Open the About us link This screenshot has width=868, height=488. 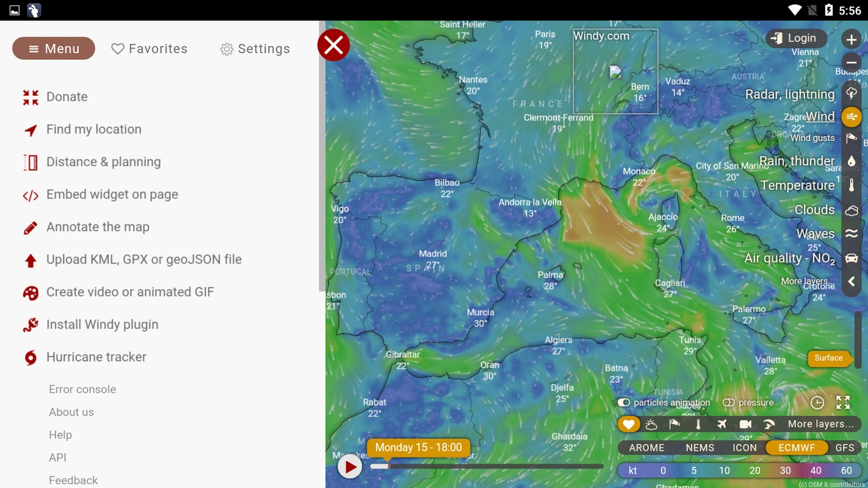tap(71, 412)
